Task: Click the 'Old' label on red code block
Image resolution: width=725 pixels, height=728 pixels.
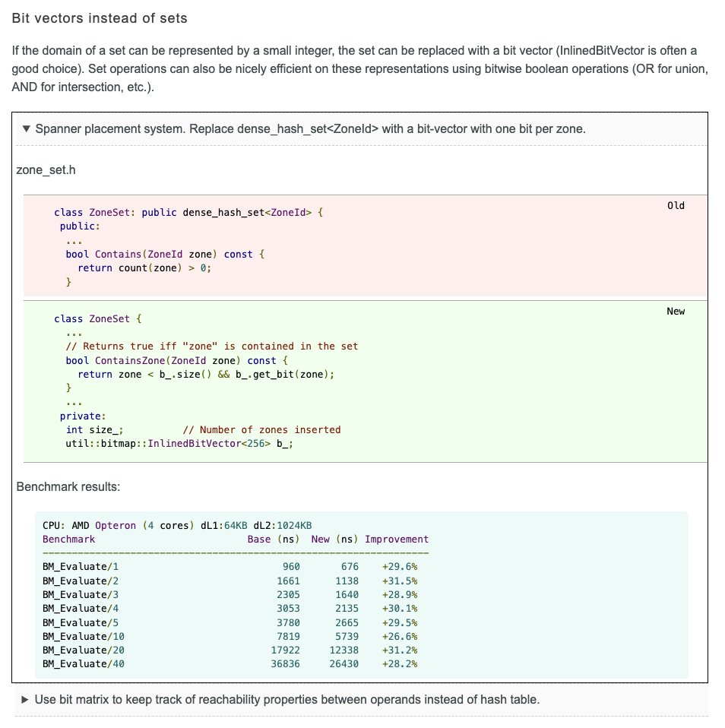Action: pos(675,206)
